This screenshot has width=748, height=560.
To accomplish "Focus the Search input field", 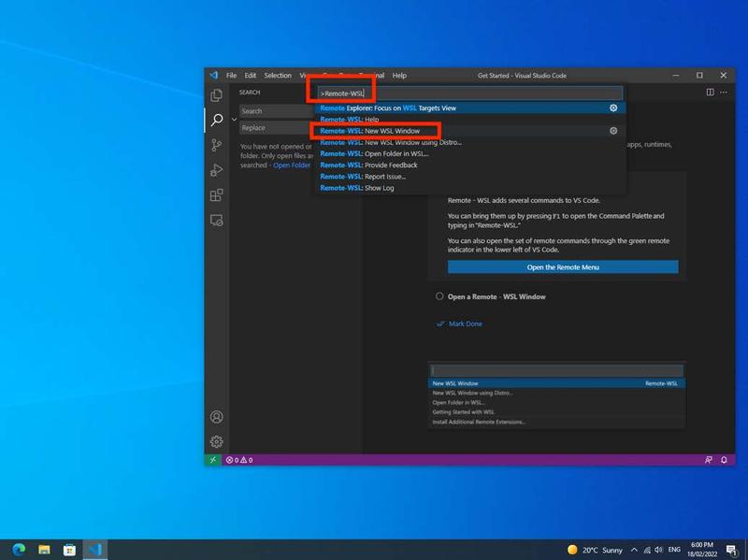I will click(x=277, y=111).
